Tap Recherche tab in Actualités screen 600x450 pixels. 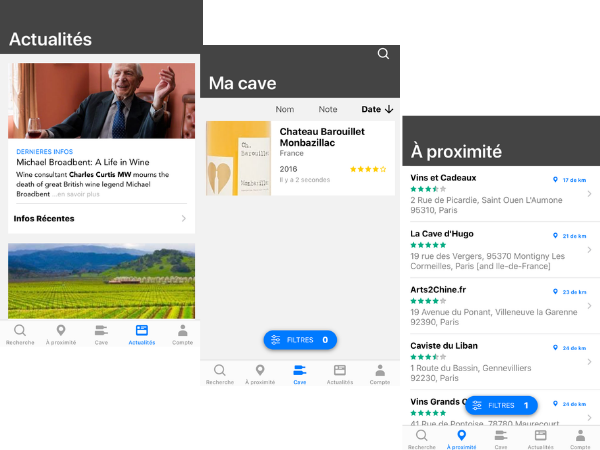[x=20, y=334]
